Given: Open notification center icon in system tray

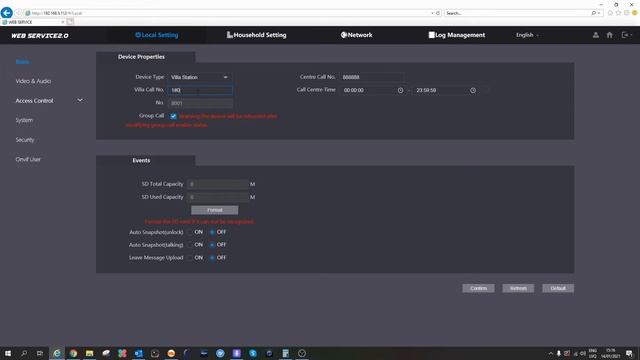Looking at the screenshot, I should click(x=629, y=353).
